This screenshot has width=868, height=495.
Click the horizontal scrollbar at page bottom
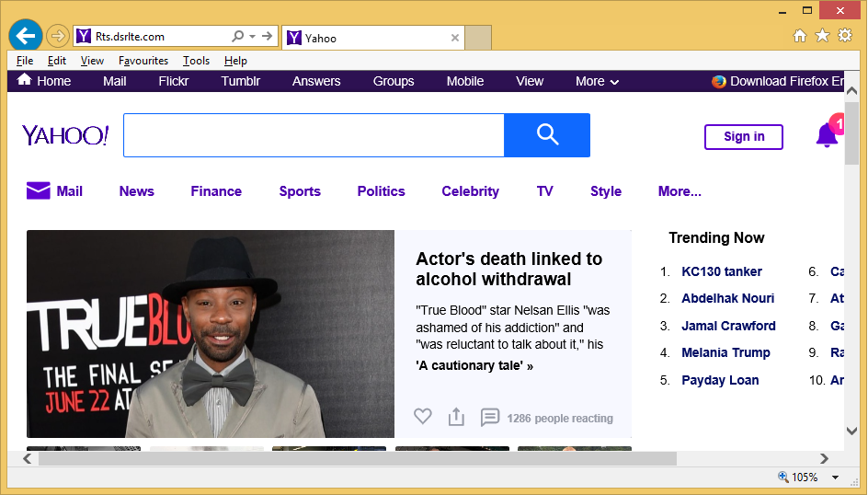click(x=357, y=458)
